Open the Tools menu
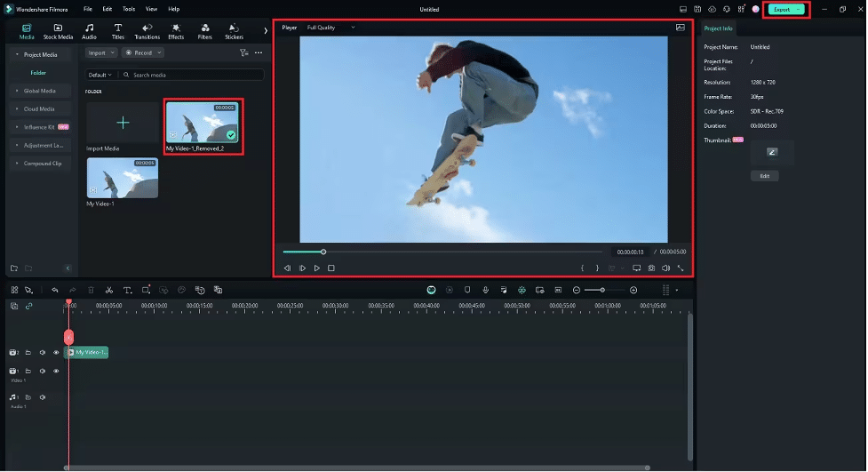This screenshot has width=868, height=472. (x=129, y=9)
